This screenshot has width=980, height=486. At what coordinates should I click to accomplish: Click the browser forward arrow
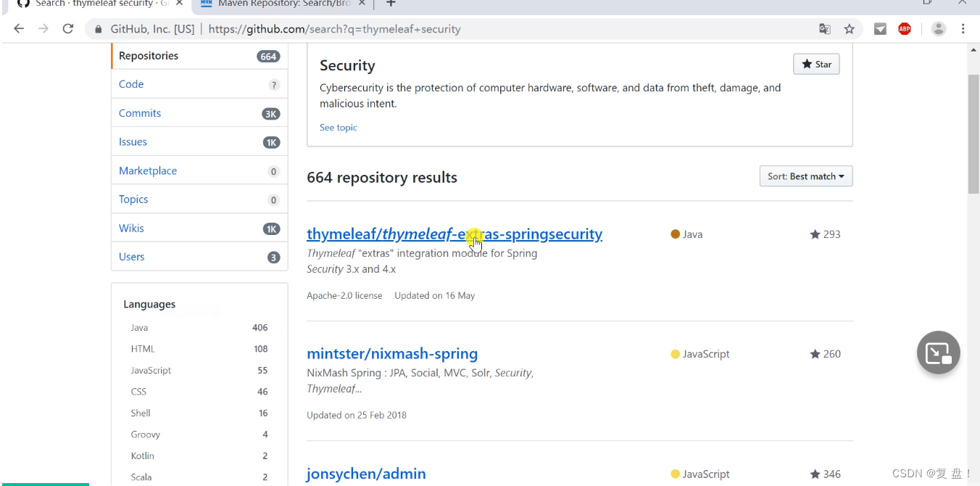click(x=43, y=29)
